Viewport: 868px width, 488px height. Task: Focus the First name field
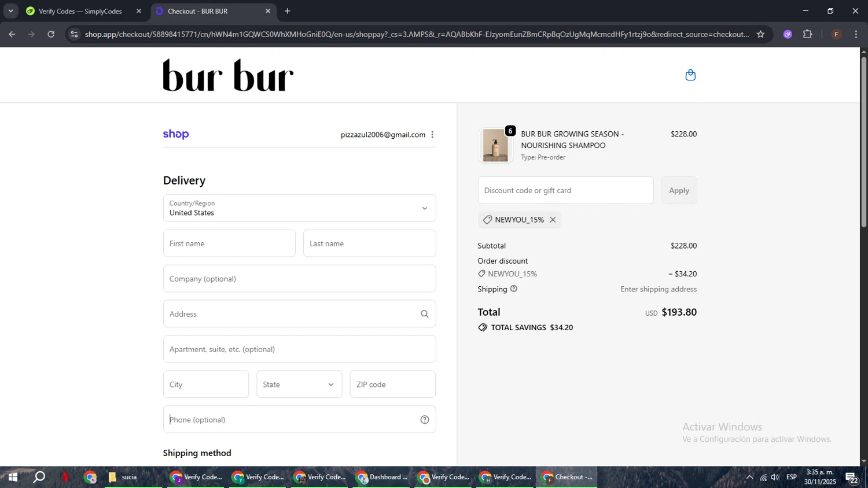229,243
